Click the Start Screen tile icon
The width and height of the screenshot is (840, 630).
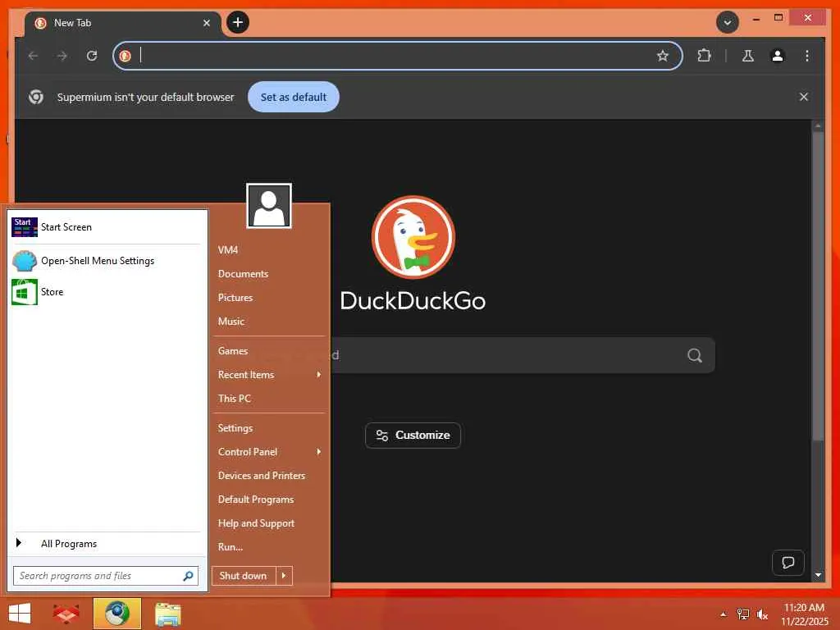click(x=25, y=227)
